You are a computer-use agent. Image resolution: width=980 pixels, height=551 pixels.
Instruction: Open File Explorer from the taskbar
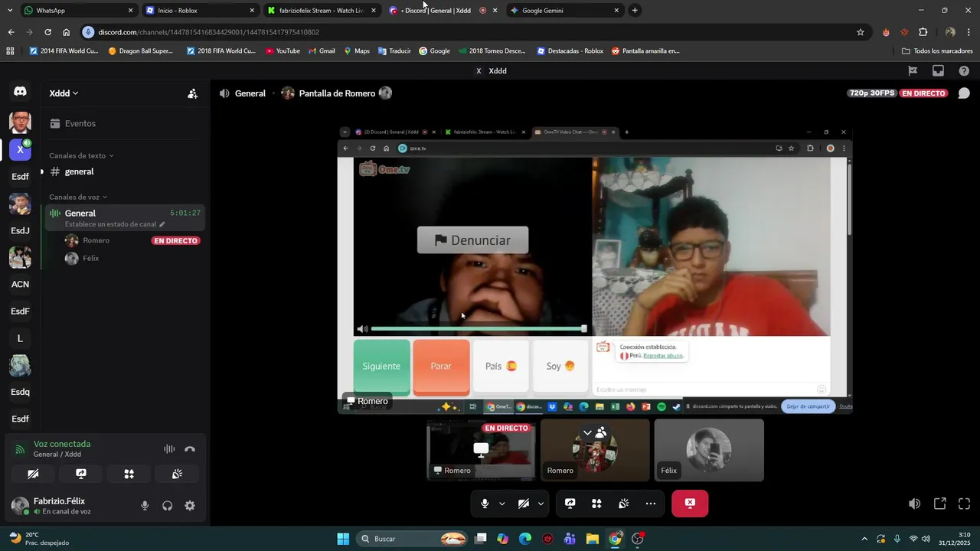pyautogui.click(x=593, y=539)
